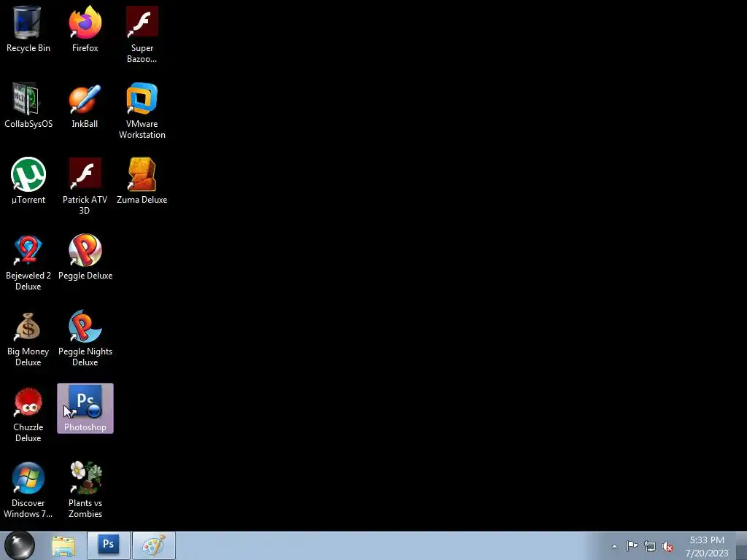Select the Peggle Nights Deluxe shortcut

(85, 338)
